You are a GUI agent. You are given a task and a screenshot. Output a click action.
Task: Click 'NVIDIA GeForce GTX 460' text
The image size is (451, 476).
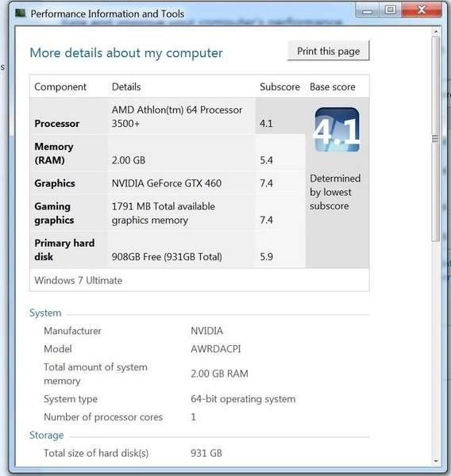(167, 183)
